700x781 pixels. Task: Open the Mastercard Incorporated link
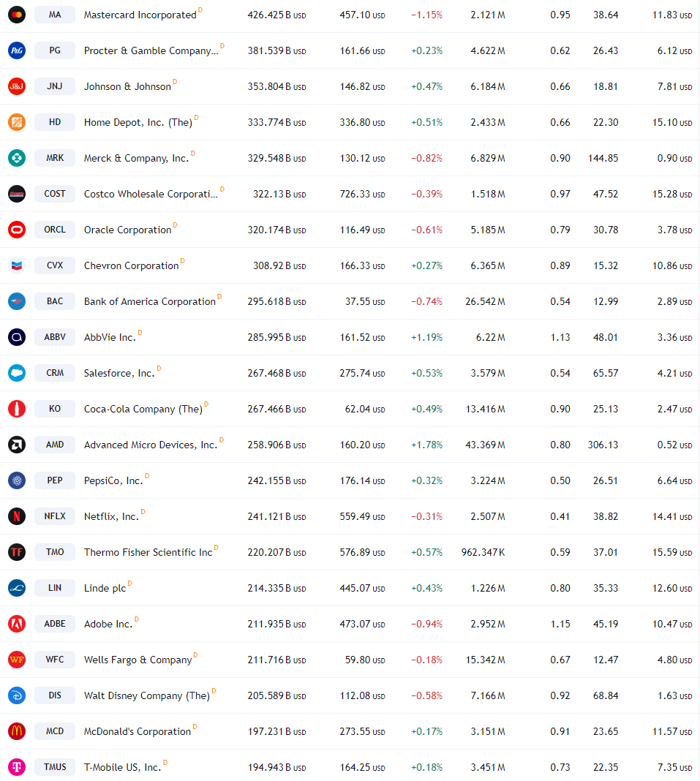click(x=140, y=15)
